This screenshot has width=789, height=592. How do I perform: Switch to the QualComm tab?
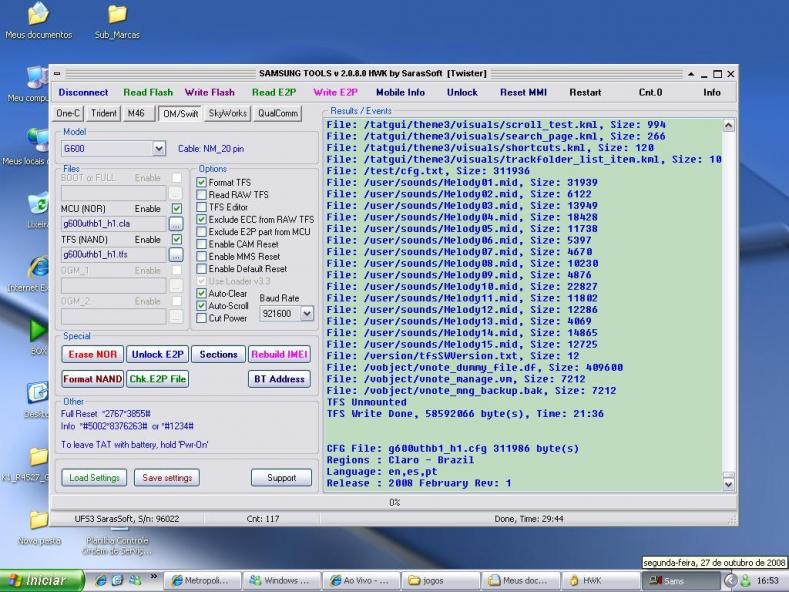pyautogui.click(x=278, y=113)
